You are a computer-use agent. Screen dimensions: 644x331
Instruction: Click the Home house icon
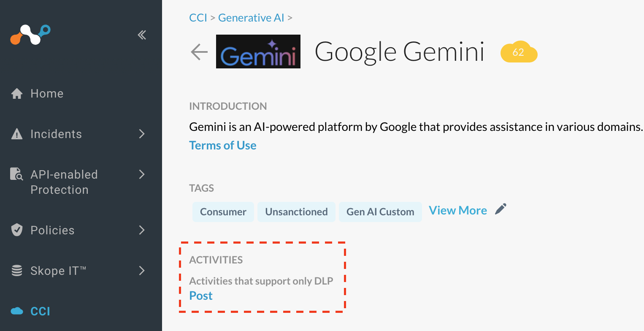17,93
